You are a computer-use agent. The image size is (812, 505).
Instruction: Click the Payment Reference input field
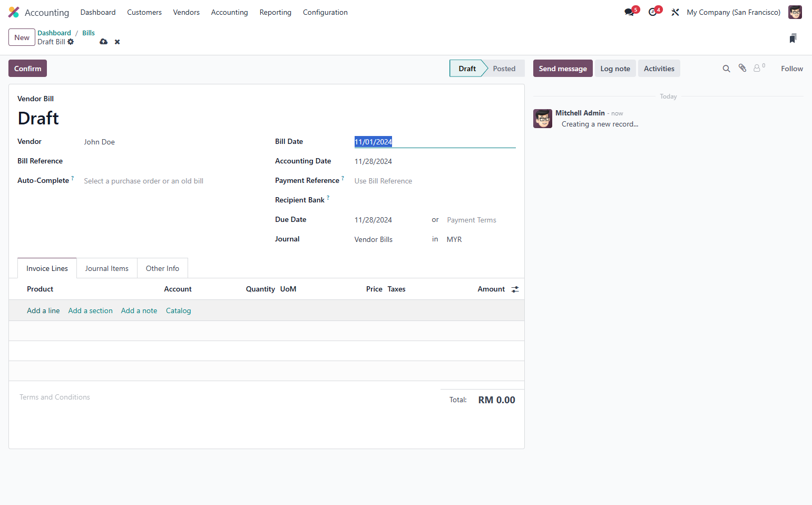tap(435, 181)
